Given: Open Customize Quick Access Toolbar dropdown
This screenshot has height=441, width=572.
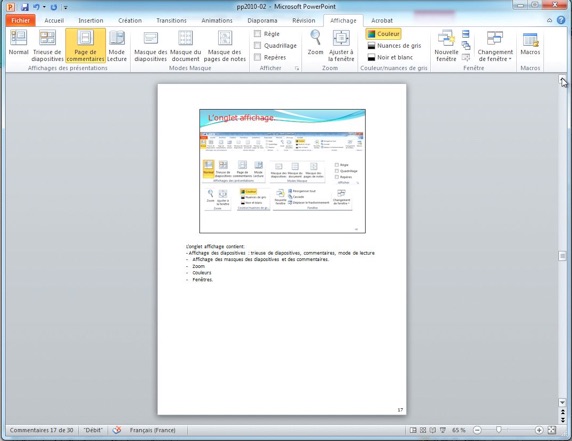Looking at the screenshot, I should (65, 7).
